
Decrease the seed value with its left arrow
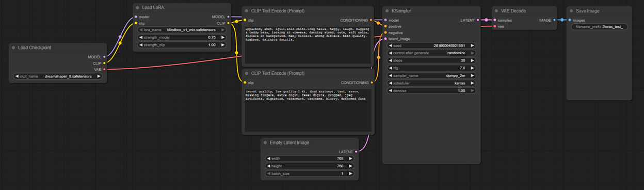click(391, 46)
